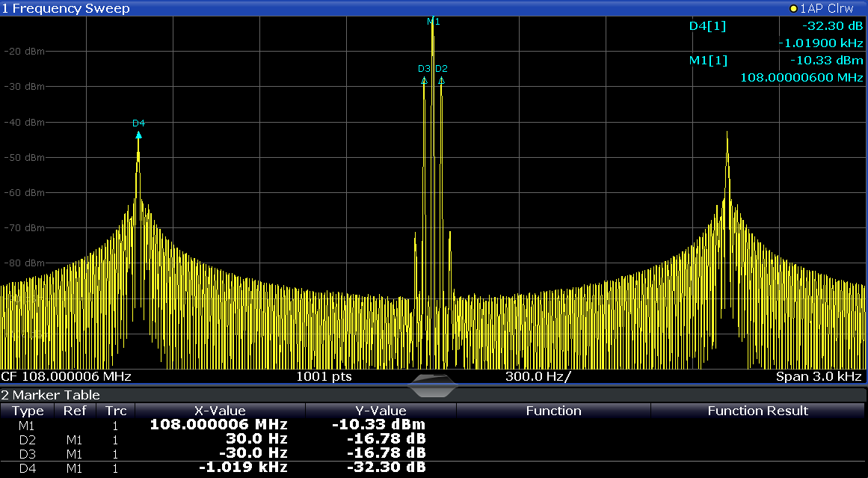Click the D2 delta marker triangle
The width and height of the screenshot is (868, 478).
tap(442, 79)
